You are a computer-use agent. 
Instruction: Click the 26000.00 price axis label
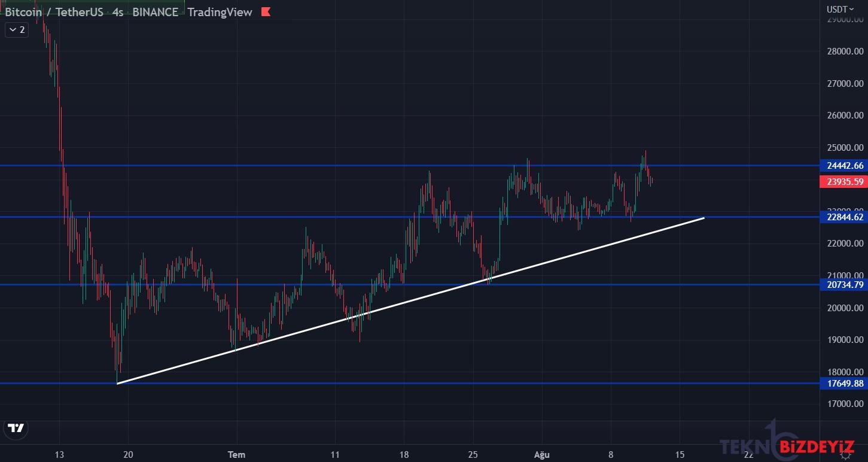point(845,115)
